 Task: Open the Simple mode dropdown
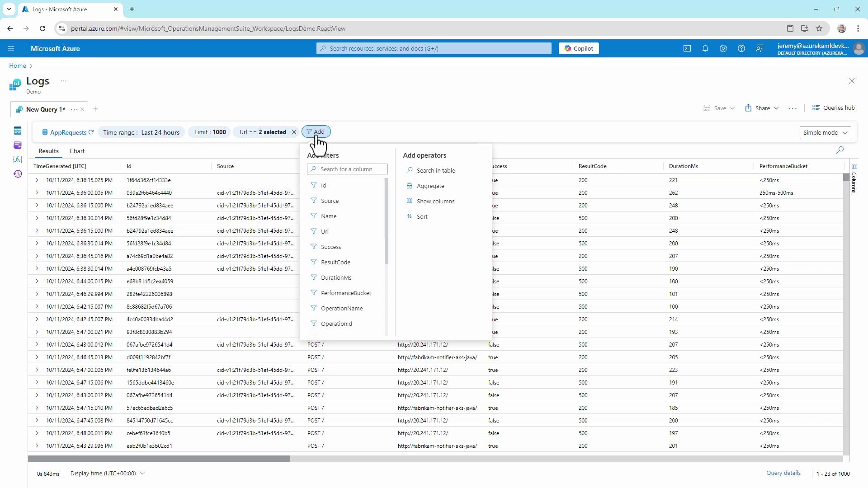(x=825, y=132)
